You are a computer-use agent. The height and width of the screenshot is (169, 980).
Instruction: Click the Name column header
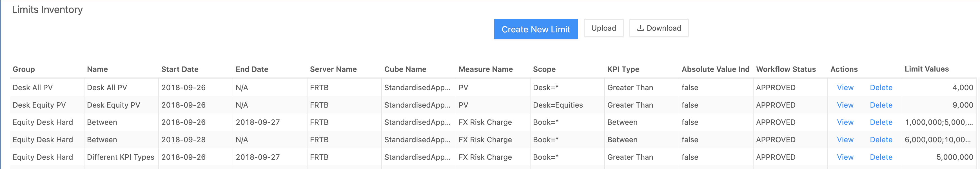pyautogui.click(x=97, y=69)
